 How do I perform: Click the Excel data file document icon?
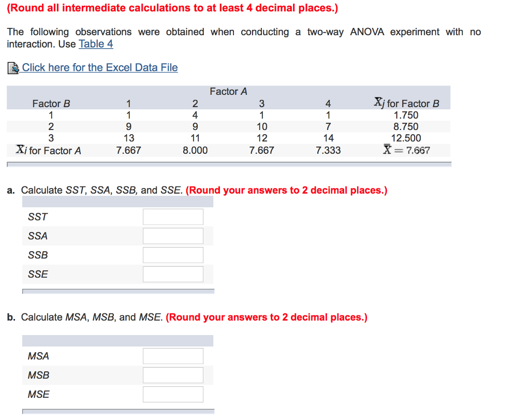coord(12,67)
